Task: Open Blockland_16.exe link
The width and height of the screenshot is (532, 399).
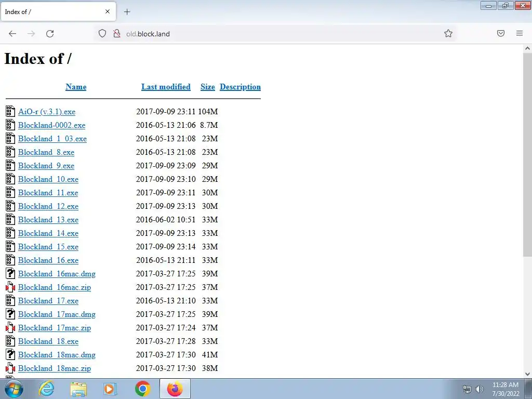Action: (48, 260)
